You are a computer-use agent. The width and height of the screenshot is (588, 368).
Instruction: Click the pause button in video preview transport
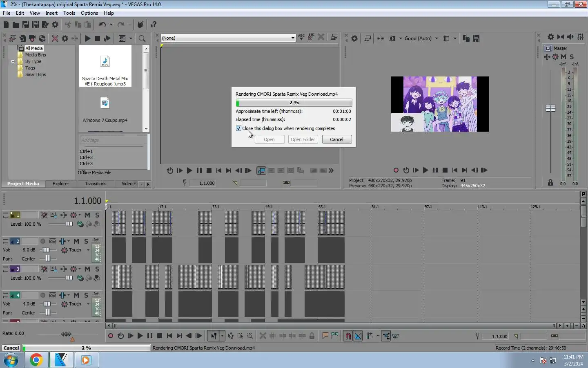(x=435, y=170)
